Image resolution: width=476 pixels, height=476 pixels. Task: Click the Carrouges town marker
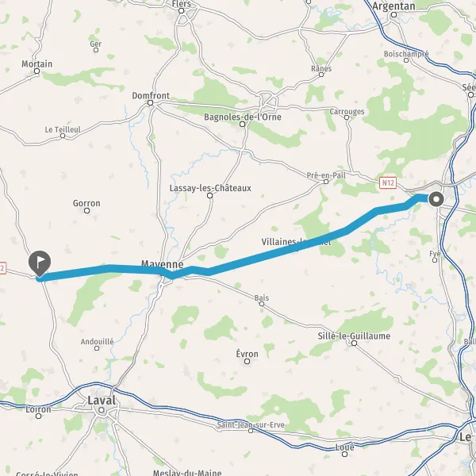coord(347,117)
